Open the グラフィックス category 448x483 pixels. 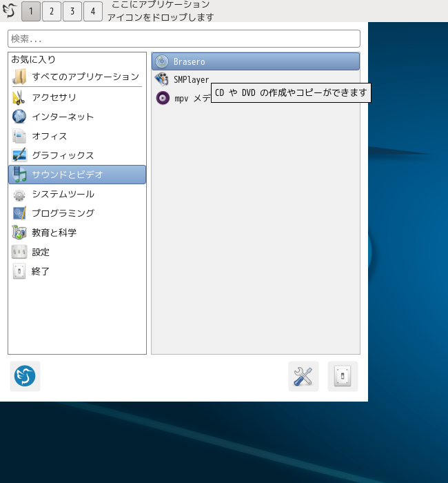(63, 155)
